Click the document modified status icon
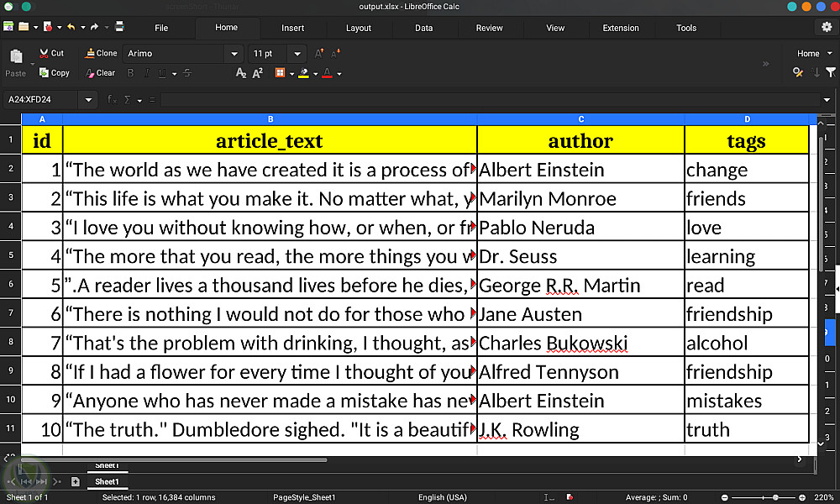840x504 pixels. point(570,497)
